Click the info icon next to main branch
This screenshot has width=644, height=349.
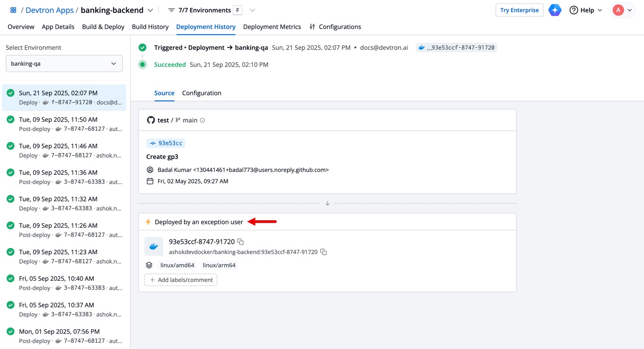202,120
